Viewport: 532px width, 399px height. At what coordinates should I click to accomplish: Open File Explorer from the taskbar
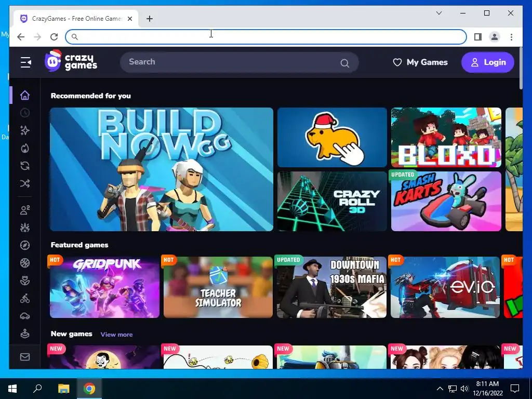(63, 389)
